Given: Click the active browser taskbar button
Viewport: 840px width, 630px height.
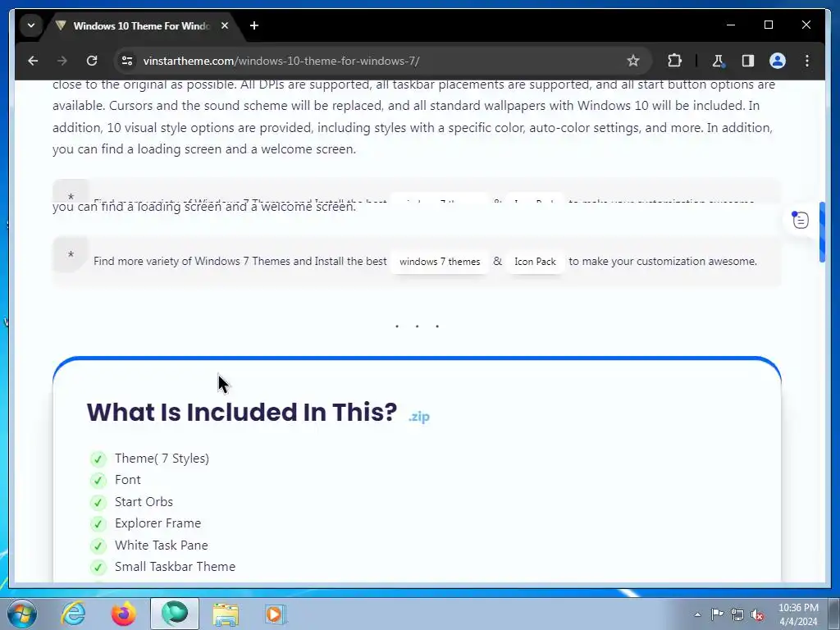Looking at the screenshot, I should pyautogui.click(x=175, y=614).
